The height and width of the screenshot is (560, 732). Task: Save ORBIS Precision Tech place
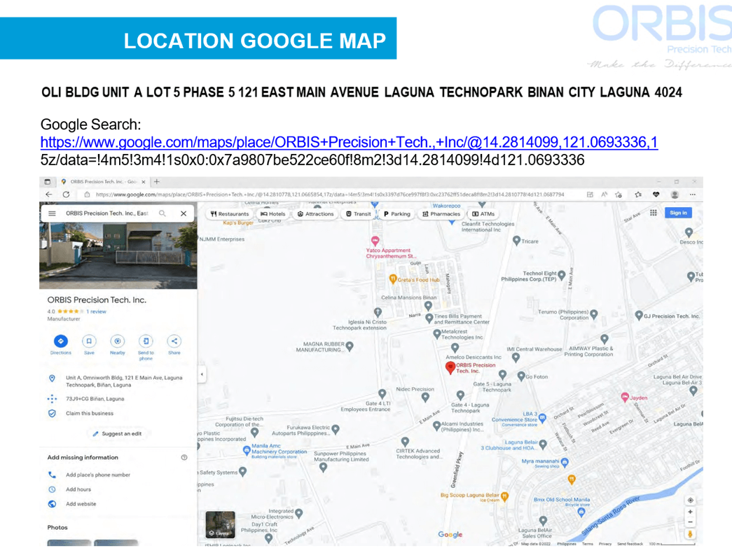coord(89,341)
